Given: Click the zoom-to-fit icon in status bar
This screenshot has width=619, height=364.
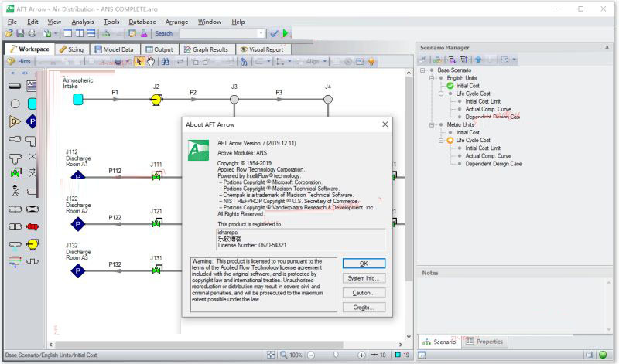Looking at the screenshot, I should [x=270, y=355].
